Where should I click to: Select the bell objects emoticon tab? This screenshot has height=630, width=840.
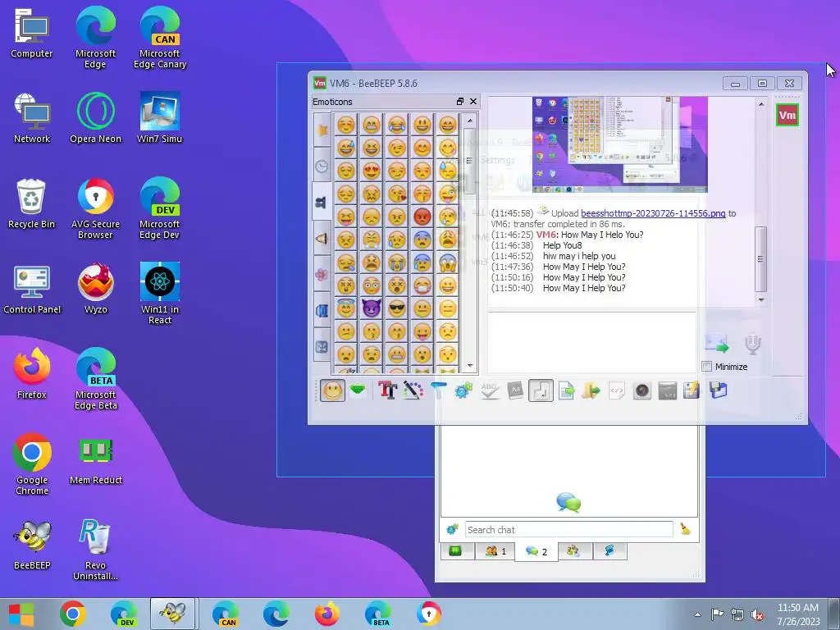(322, 239)
